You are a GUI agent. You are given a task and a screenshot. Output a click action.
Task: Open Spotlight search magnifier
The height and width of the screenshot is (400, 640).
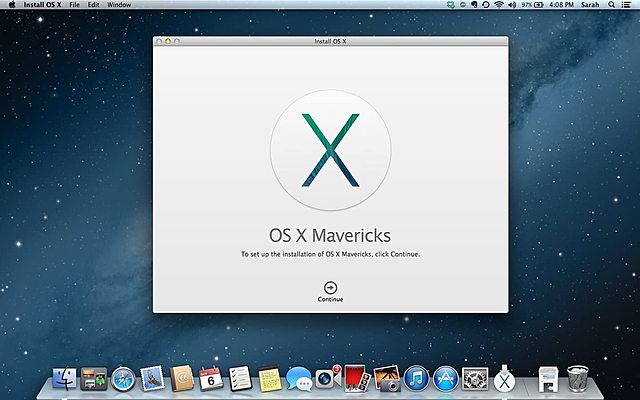[611, 4]
